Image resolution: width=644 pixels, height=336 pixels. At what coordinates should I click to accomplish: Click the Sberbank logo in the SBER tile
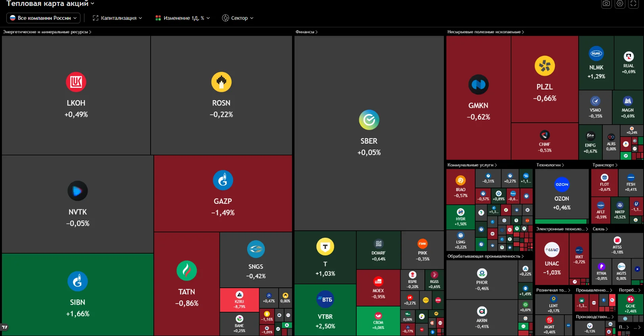(x=369, y=120)
